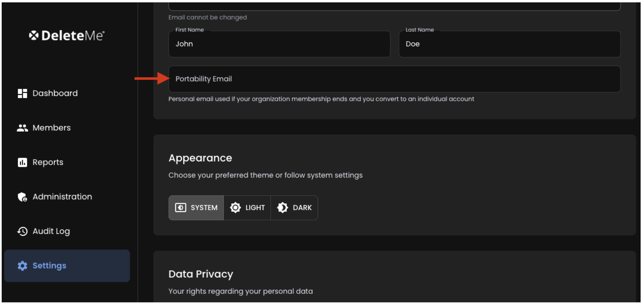The height and width of the screenshot is (303, 644).
Task: Focus the Last Name field
Action: point(510,44)
